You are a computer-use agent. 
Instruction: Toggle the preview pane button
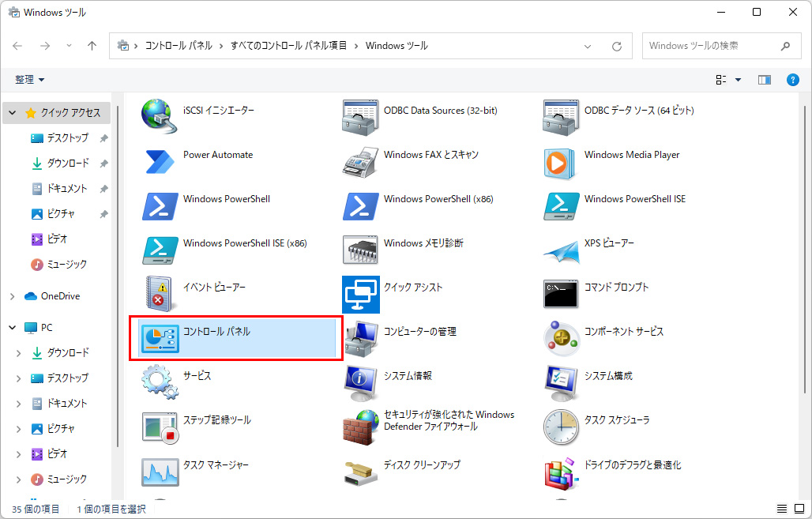pyautogui.click(x=765, y=80)
